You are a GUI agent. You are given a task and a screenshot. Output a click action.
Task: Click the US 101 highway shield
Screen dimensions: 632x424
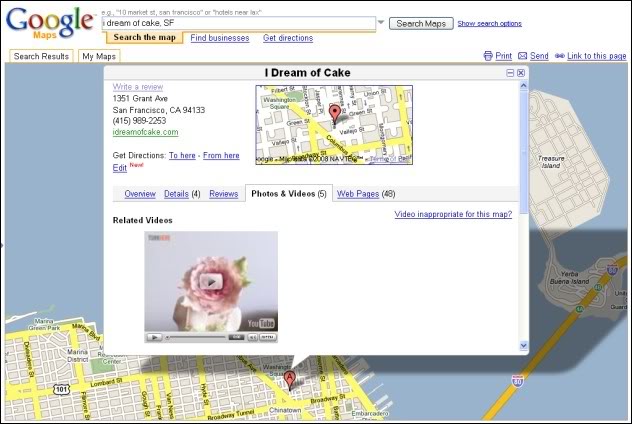[61, 389]
